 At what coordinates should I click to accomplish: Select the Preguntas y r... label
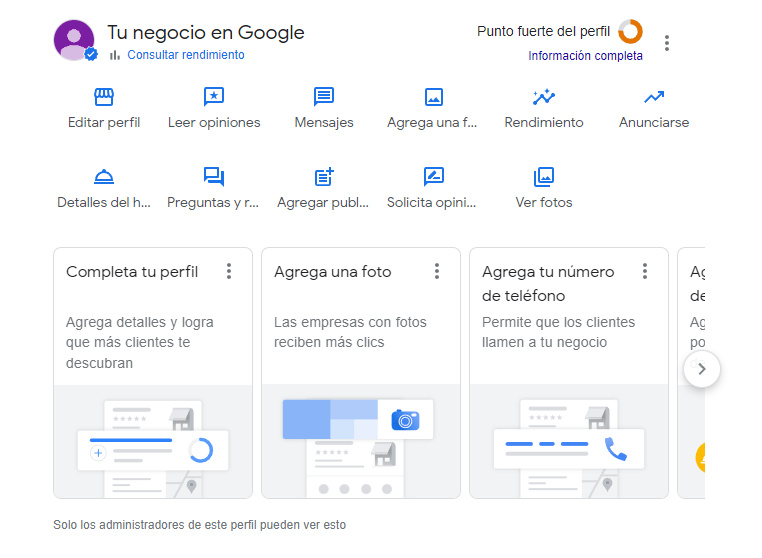213,202
